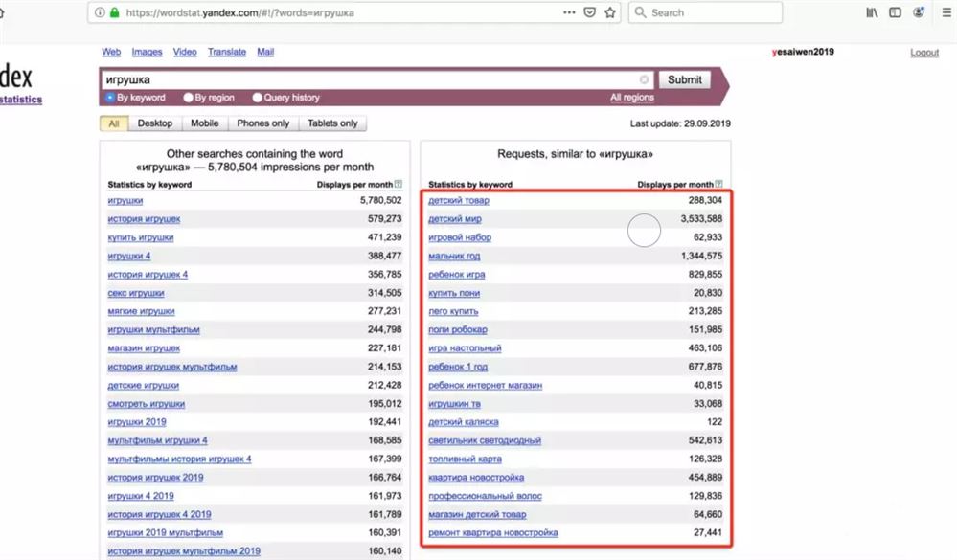Open the магазин детский товар link
The width and height of the screenshot is (957, 560).
pyautogui.click(x=477, y=514)
